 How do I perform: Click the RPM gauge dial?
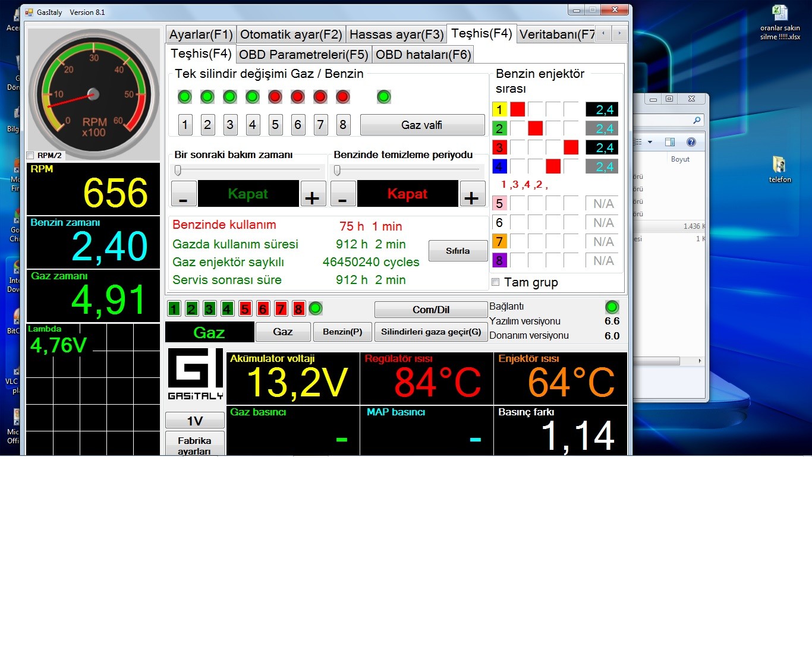point(93,94)
